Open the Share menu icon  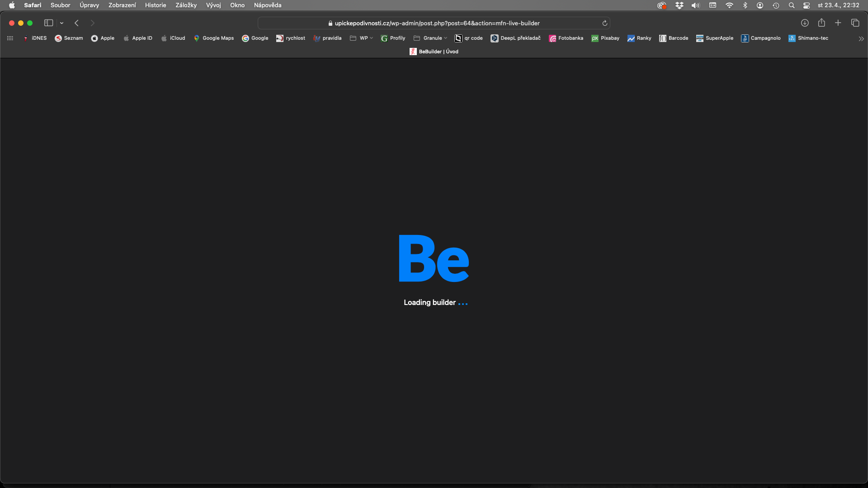pyautogui.click(x=821, y=23)
